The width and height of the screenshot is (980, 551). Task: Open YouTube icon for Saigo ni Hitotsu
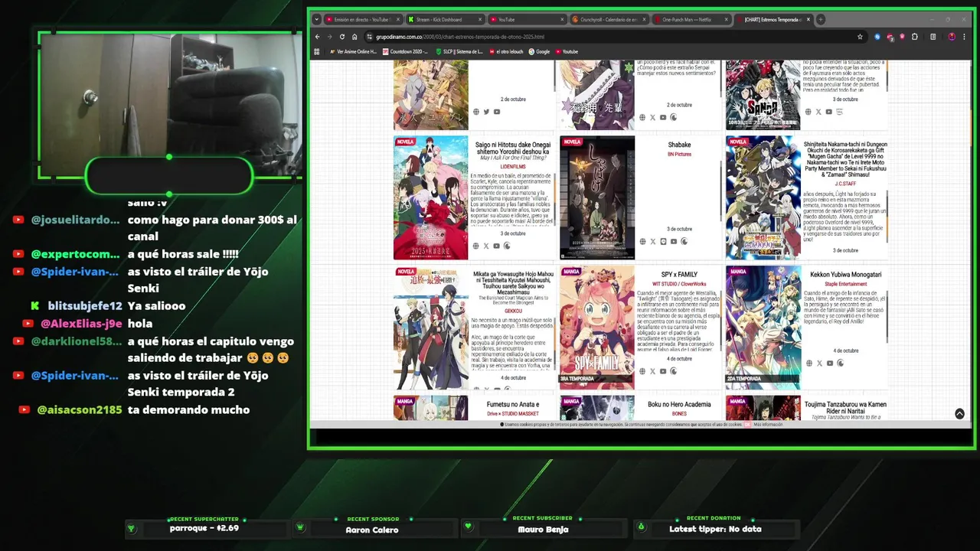(497, 246)
